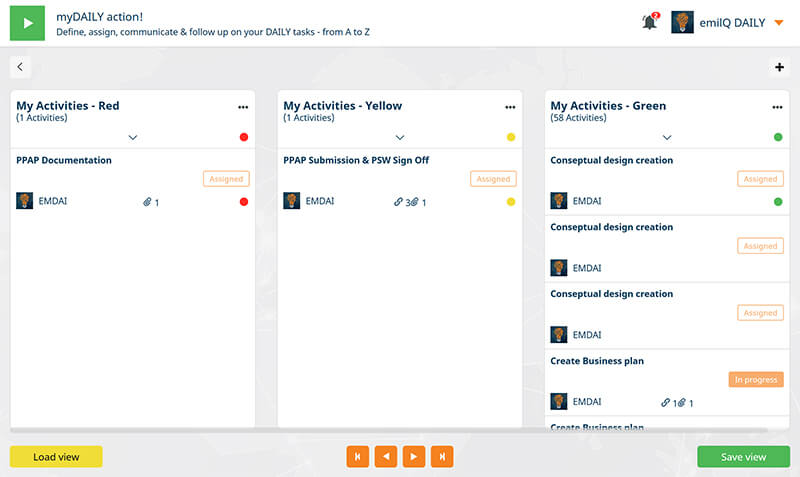Go to next page with orange right arrow

click(x=414, y=457)
